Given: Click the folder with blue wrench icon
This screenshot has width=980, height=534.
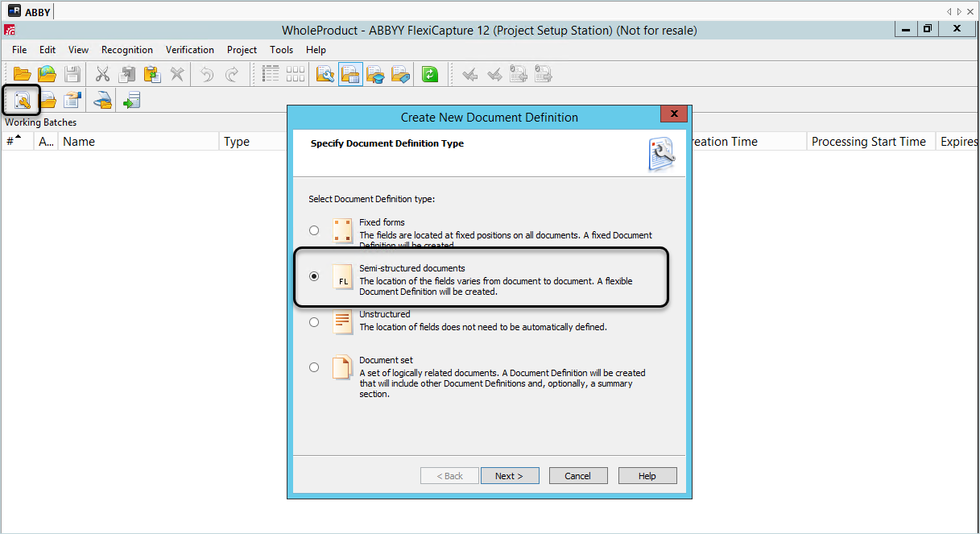Looking at the screenshot, I should point(325,75).
